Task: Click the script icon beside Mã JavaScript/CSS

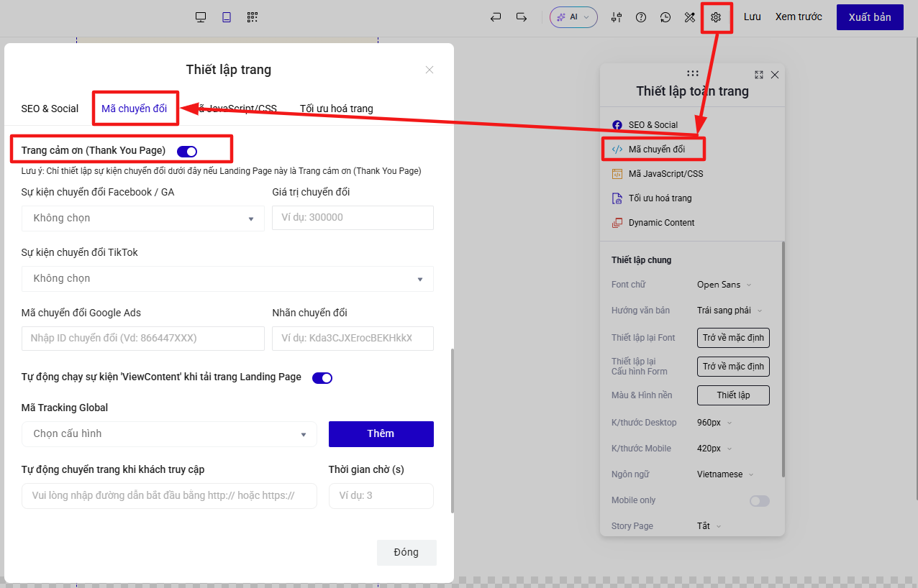Action: coord(617,174)
